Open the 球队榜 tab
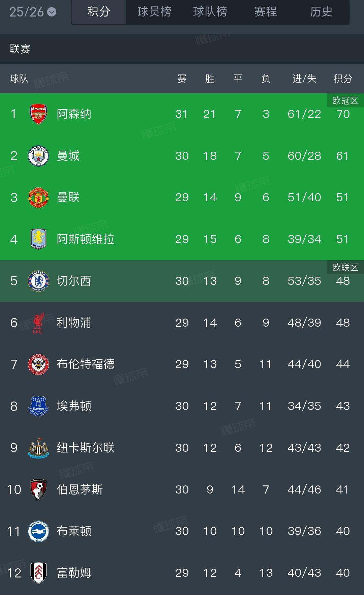 point(210,12)
